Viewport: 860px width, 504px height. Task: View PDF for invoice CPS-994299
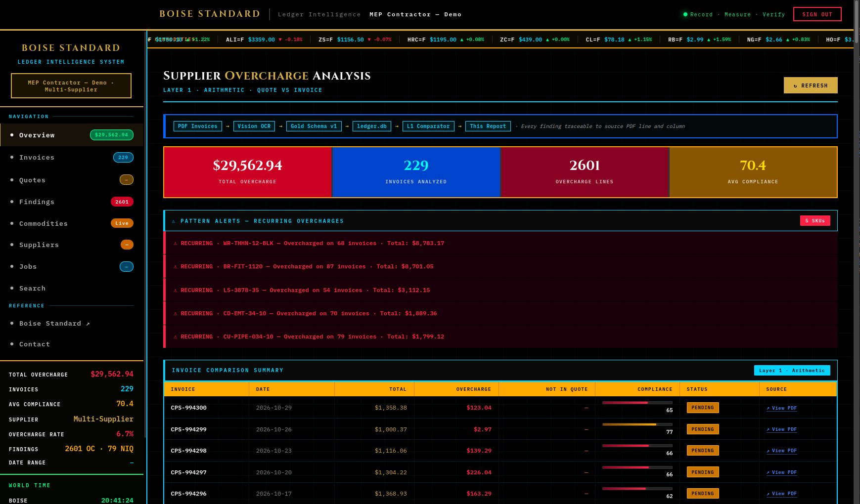coord(781,429)
